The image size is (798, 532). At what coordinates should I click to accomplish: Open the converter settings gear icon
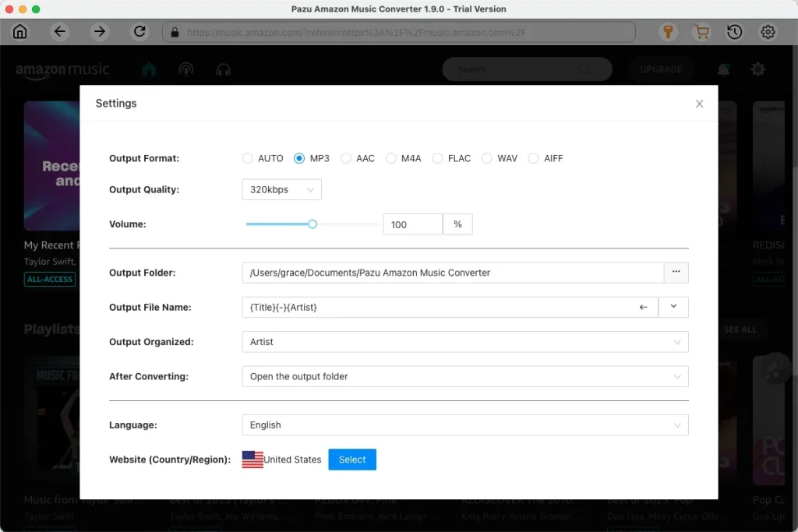768,32
